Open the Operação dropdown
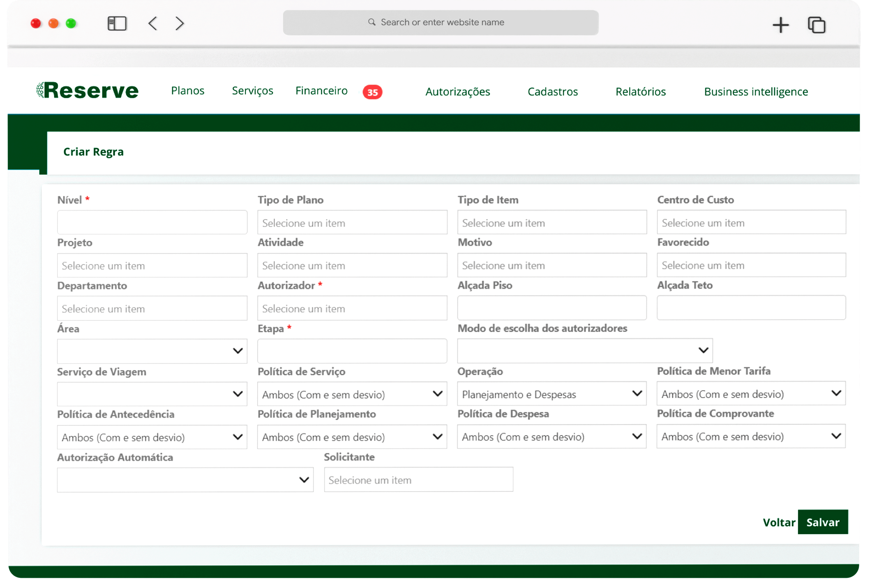Viewport: 870px width, 588px height. click(x=551, y=394)
